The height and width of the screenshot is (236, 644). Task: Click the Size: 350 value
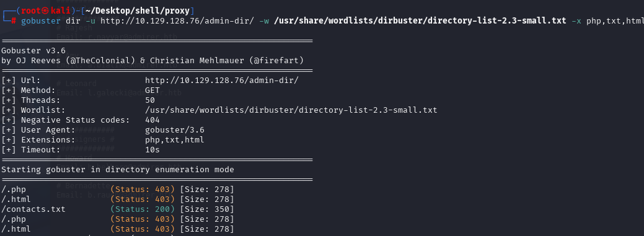pyautogui.click(x=207, y=209)
